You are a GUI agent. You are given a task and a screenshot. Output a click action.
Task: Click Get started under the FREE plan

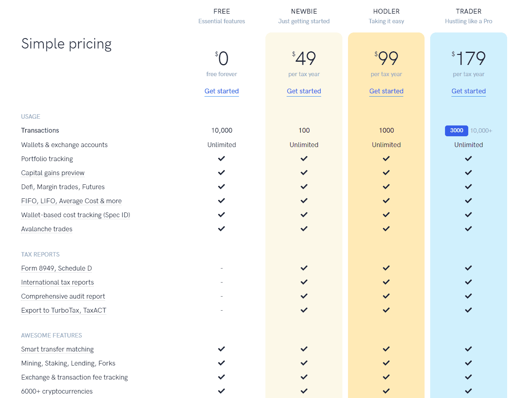click(x=221, y=91)
